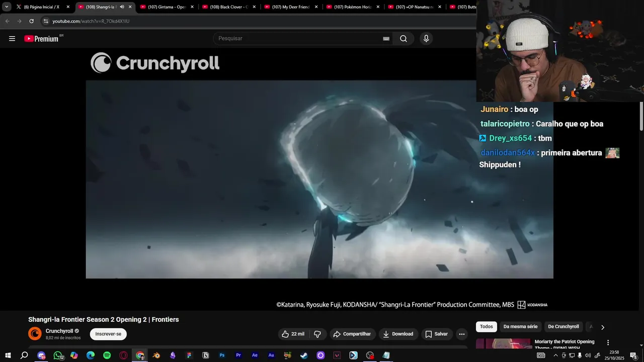Switch to the OP Nanatsu tab
644x362 pixels.
click(x=415, y=7)
